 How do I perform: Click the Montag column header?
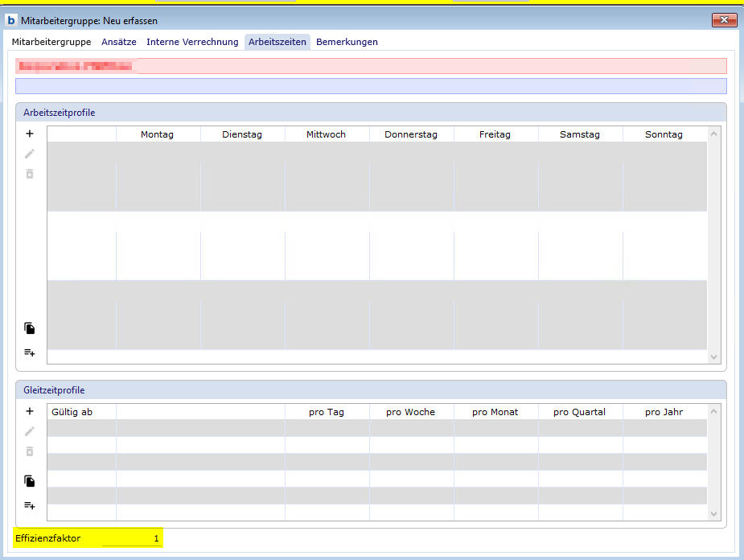(x=157, y=134)
